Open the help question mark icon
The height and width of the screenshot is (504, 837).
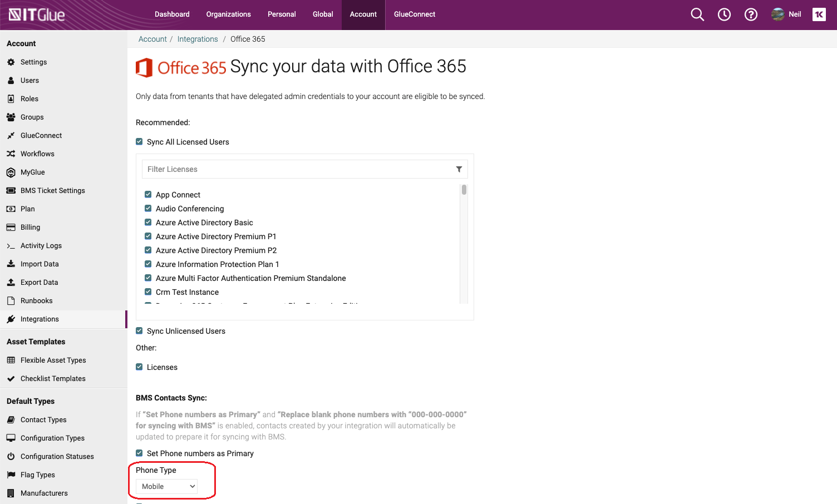[751, 14]
